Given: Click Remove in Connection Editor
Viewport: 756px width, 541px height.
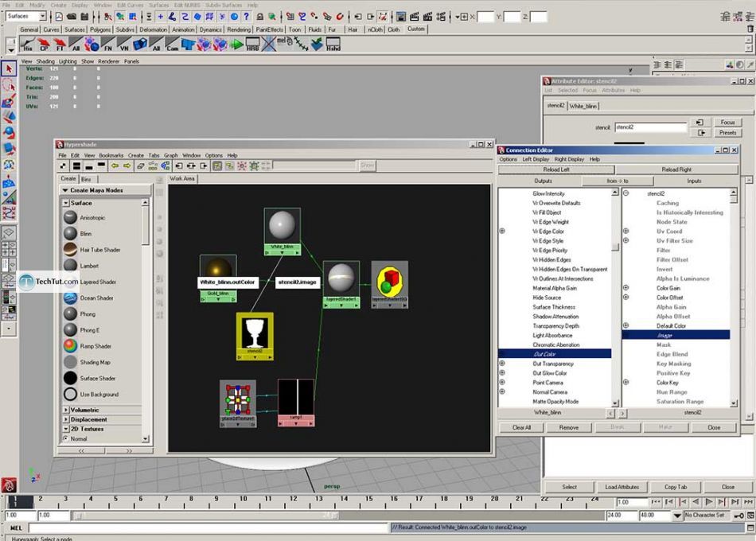Looking at the screenshot, I should (568, 428).
